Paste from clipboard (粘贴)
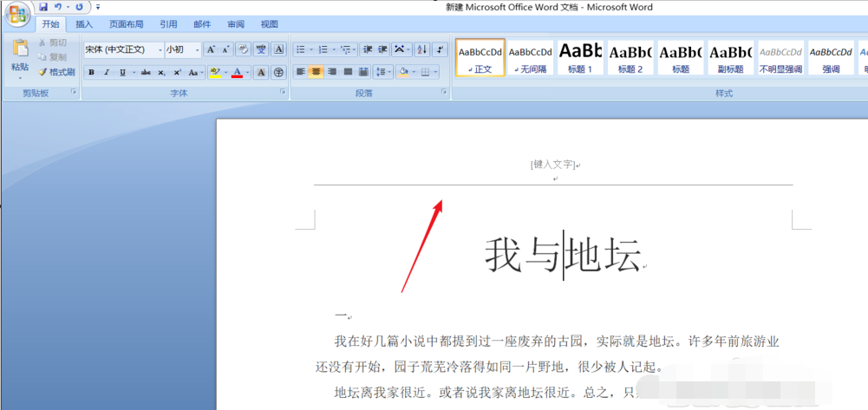This screenshot has height=410, width=868. pyautogui.click(x=20, y=60)
